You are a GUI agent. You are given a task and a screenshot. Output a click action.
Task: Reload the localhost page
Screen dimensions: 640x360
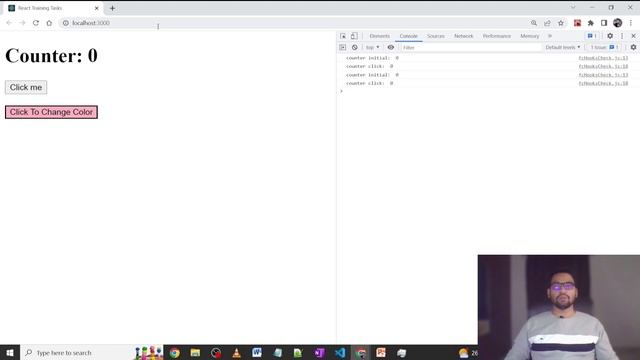point(36,23)
